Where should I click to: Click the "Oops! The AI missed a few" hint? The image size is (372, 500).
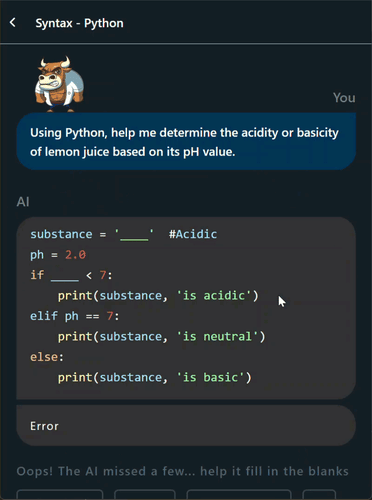click(x=183, y=471)
